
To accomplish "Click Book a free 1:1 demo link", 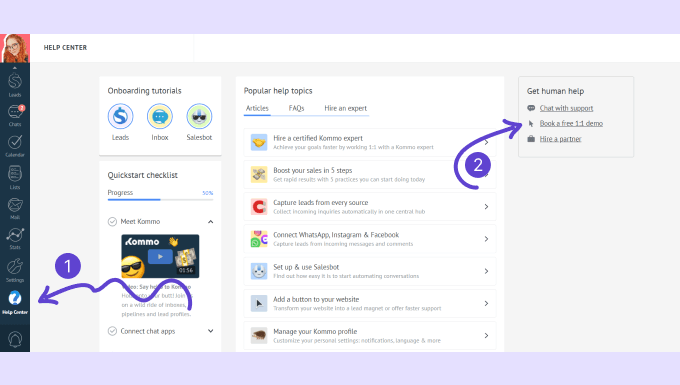I will click(x=571, y=123).
